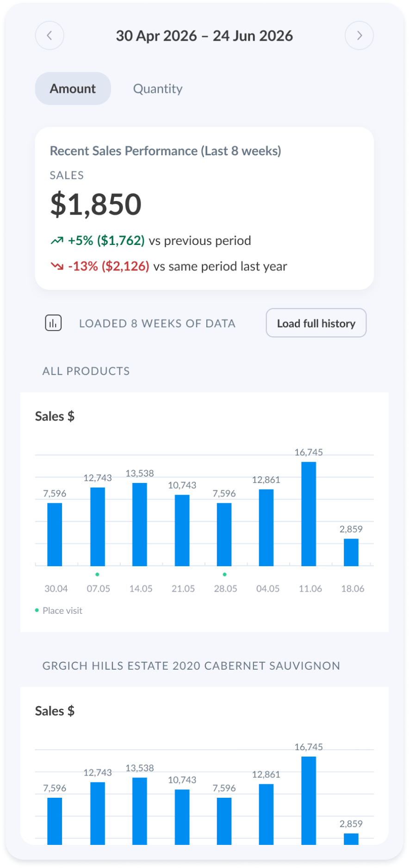
Task: Load full history button
Action: (316, 323)
